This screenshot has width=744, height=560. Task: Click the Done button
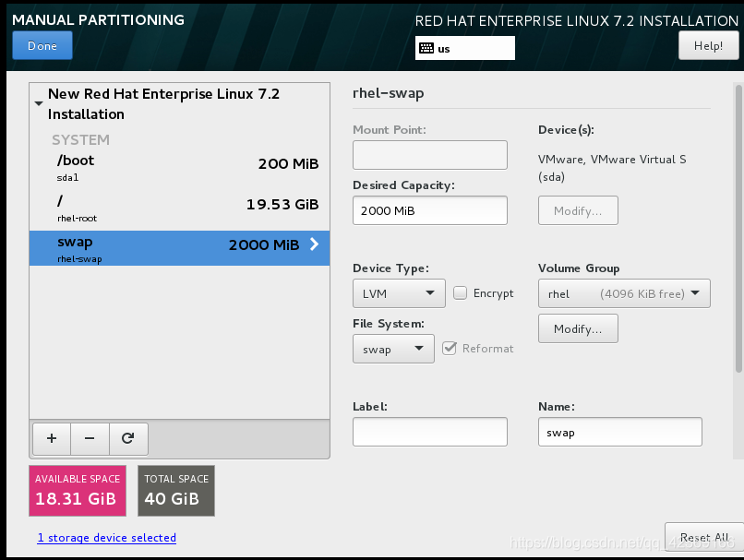[x=42, y=45]
